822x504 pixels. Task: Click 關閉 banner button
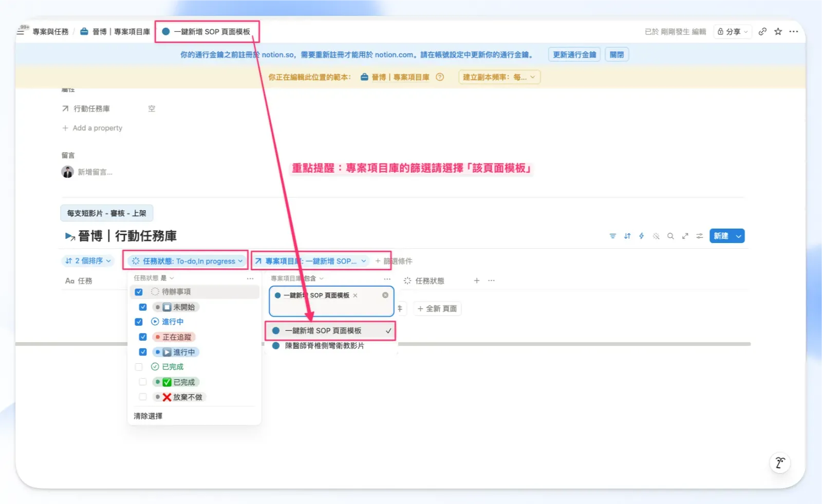pyautogui.click(x=616, y=54)
